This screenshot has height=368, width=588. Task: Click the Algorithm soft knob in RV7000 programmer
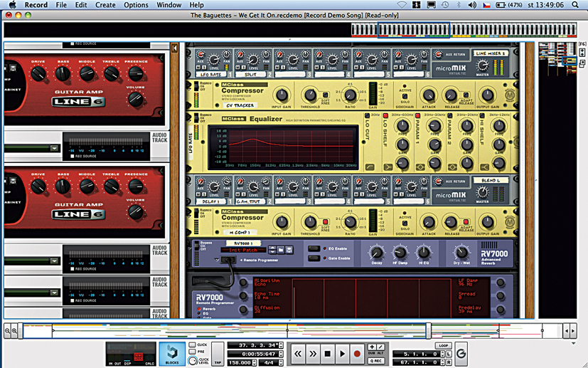click(244, 283)
